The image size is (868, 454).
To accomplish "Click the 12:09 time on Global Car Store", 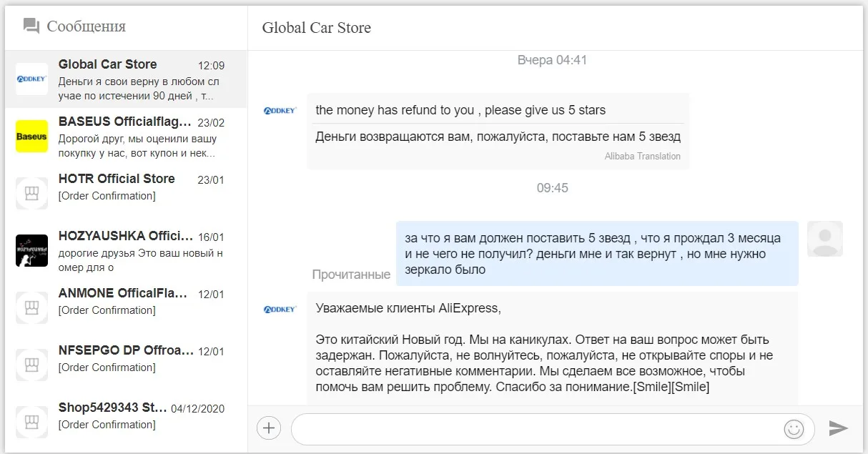I will 211,66.
